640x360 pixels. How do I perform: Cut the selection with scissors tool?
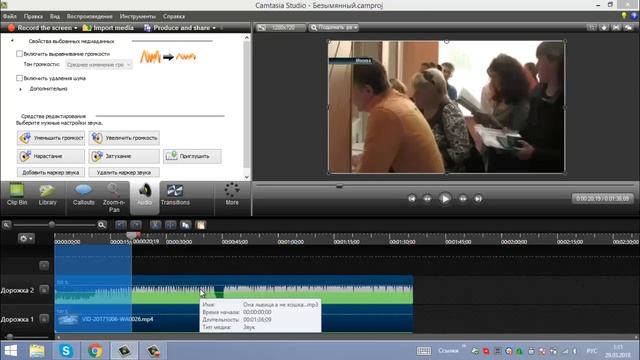click(156, 225)
